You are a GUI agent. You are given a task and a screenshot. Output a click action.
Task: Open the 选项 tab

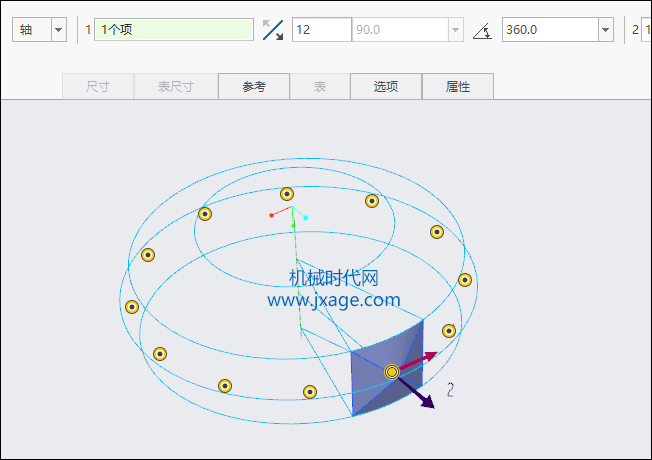(386, 87)
